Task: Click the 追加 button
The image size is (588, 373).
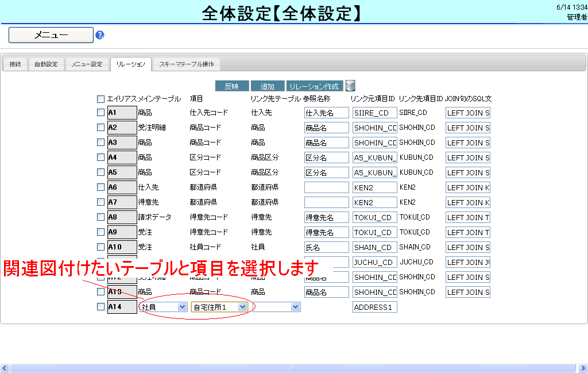Action: 267,86
